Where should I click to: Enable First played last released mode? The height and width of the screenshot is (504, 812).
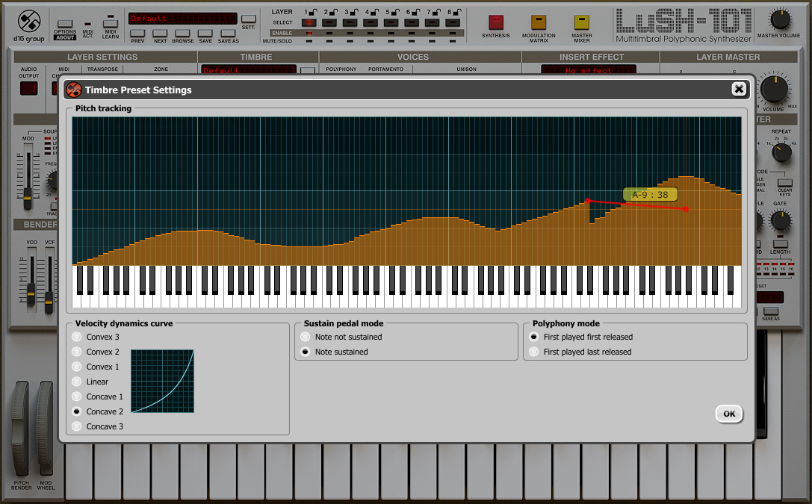[534, 352]
